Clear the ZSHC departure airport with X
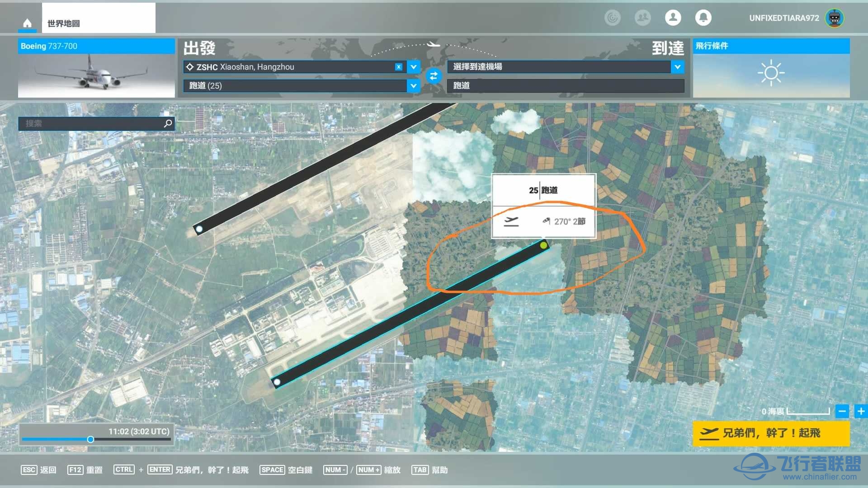 pyautogui.click(x=398, y=67)
